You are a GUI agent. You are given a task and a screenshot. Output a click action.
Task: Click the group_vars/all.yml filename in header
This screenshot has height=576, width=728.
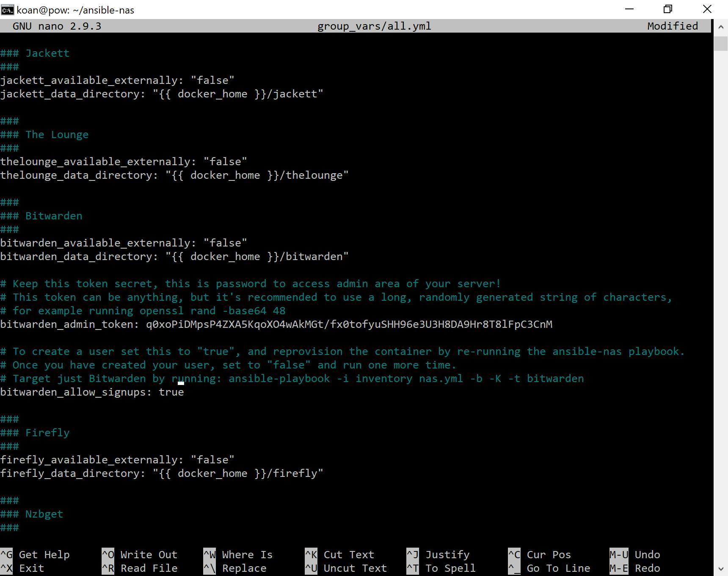click(x=374, y=26)
